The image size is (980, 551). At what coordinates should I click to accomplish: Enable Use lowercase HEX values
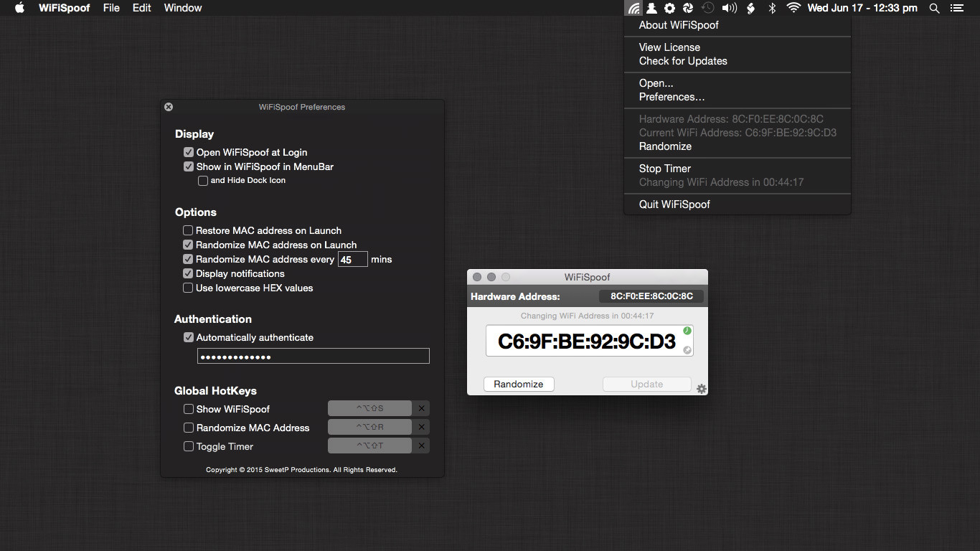[x=188, y=288]
